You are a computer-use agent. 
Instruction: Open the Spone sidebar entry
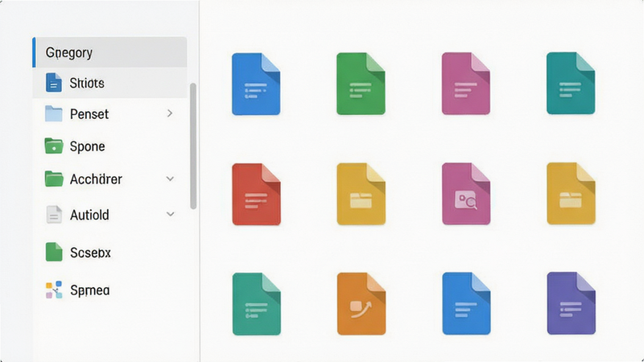(109, 146)
